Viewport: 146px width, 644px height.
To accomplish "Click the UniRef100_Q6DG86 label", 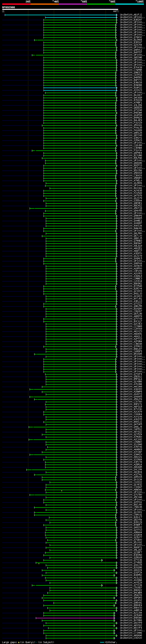I will 131,163.
